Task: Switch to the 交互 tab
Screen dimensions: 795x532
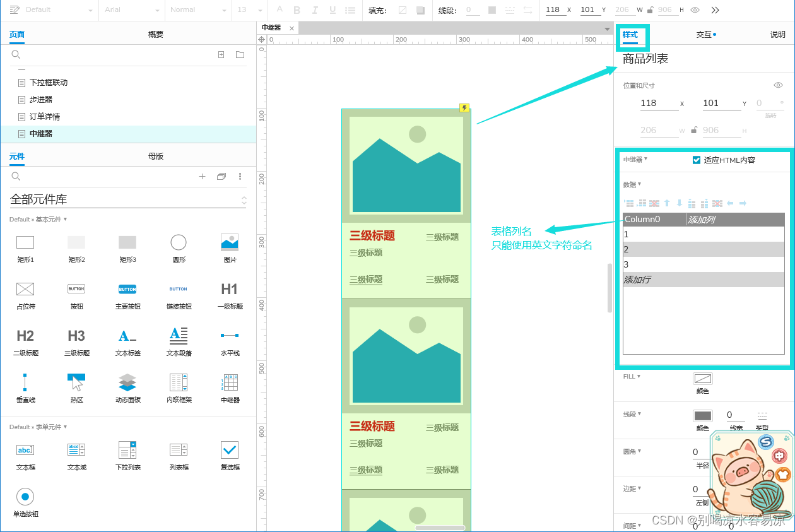Action: point(705,33)
